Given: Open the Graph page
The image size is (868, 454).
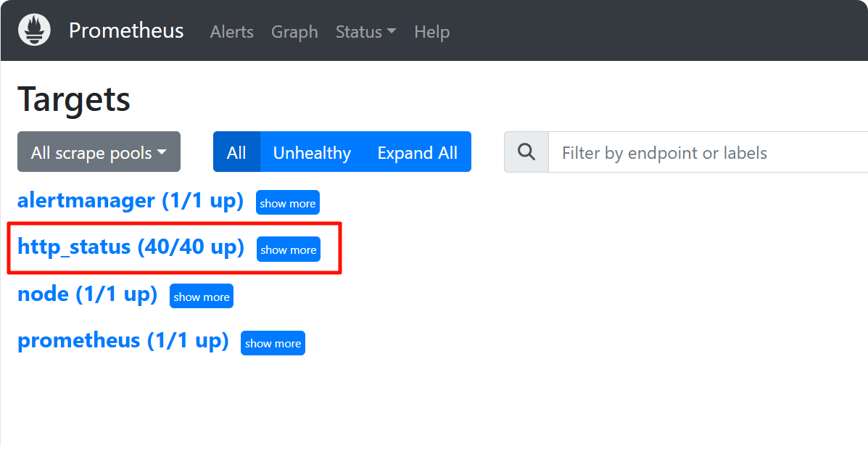Looking at the screenshot, I should pos(294,32).
